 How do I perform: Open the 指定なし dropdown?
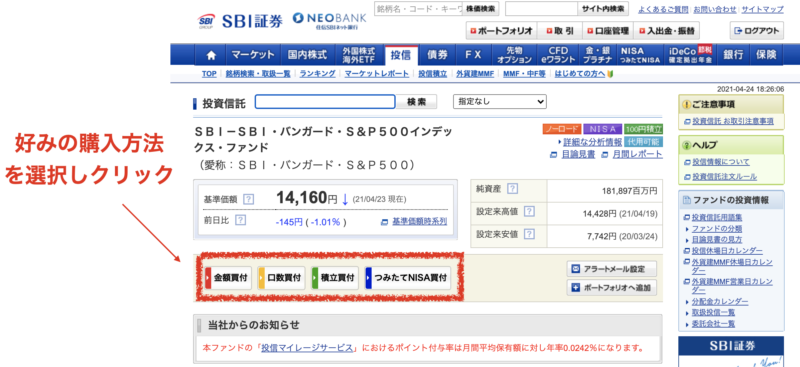499,102
